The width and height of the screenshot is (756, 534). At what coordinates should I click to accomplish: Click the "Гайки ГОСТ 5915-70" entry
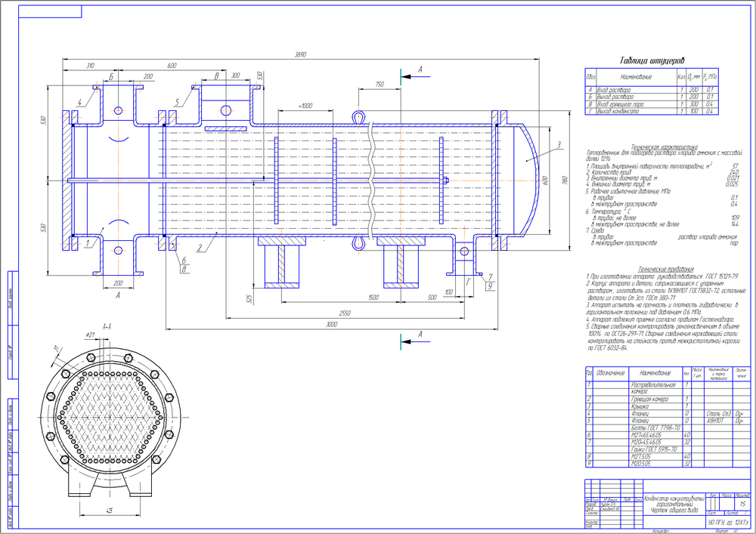[654, 449]
